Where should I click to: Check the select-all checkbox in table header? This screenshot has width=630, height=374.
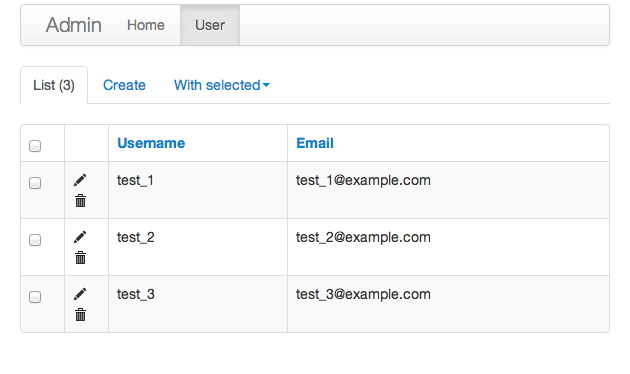pos(35,146)
